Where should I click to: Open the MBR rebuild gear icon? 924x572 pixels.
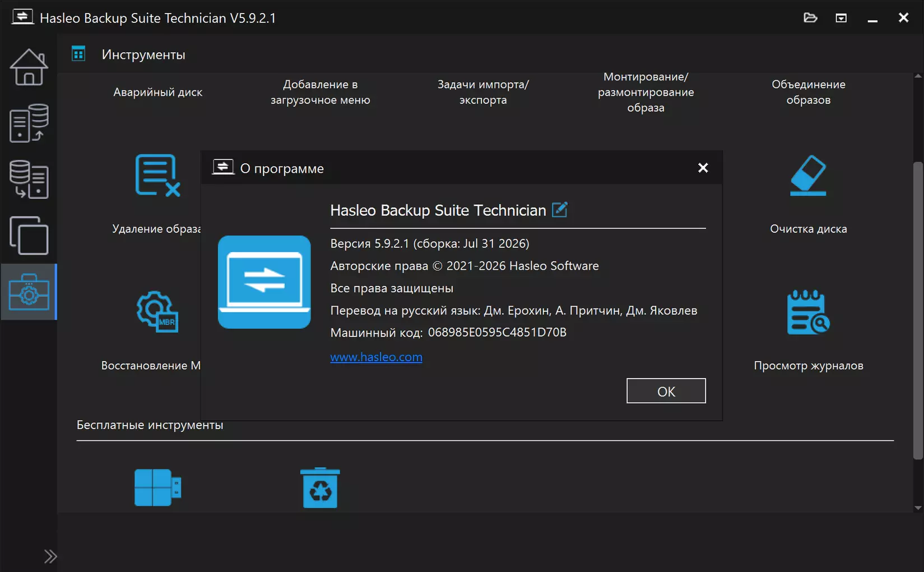157,311
